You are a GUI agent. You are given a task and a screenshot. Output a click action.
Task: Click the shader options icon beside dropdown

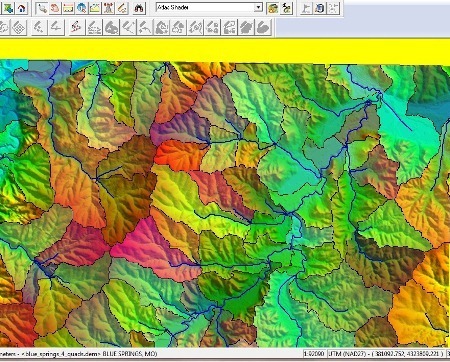click(273, 8)
